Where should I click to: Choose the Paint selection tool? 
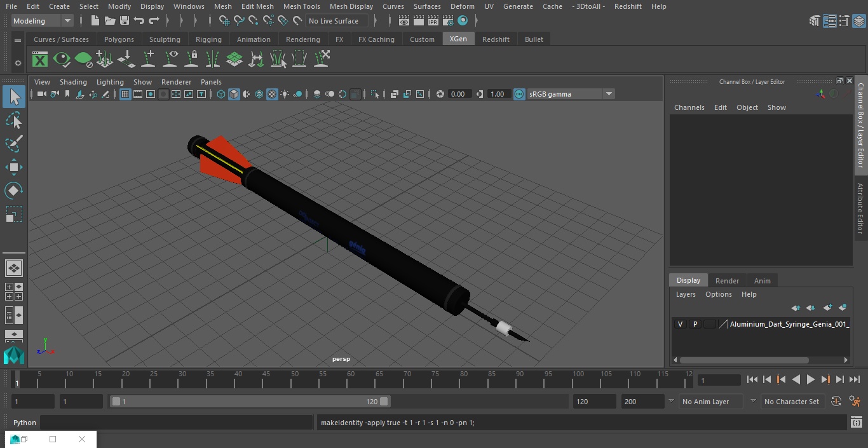click(x=14, y=144)
